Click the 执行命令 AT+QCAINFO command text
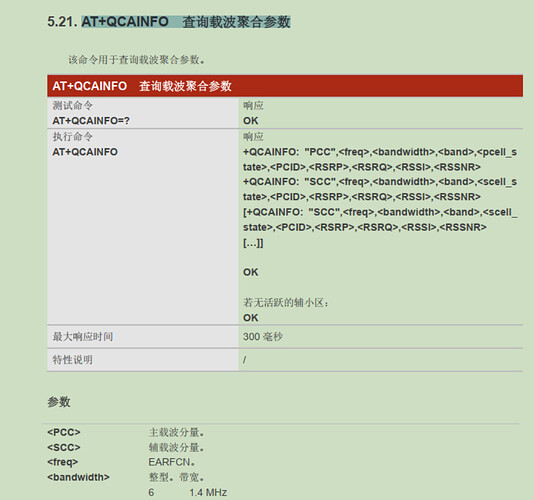Screen dimensions: 534x500 pyautogui.click(x=85, y=152)
